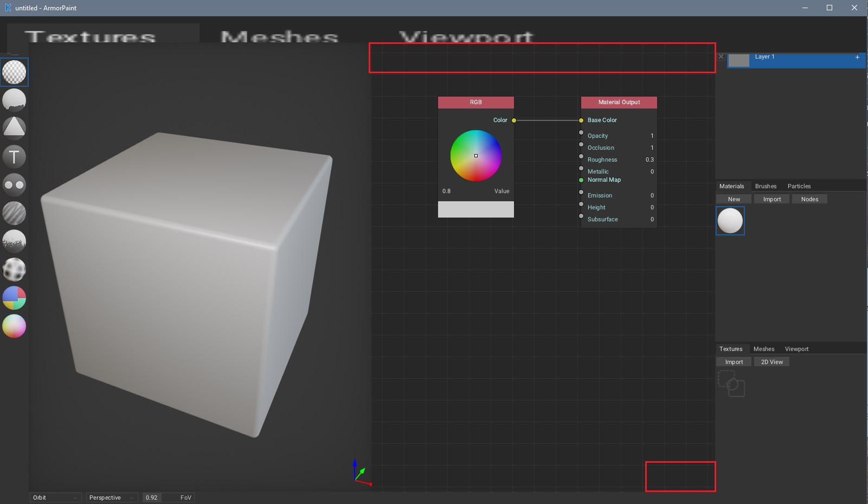
Task: Open the Perspective projection dropdown
Action: tap(111, 497)
